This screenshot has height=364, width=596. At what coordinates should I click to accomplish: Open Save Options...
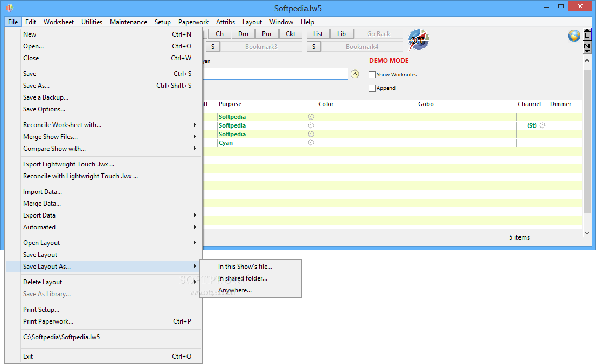pos(104,109)
